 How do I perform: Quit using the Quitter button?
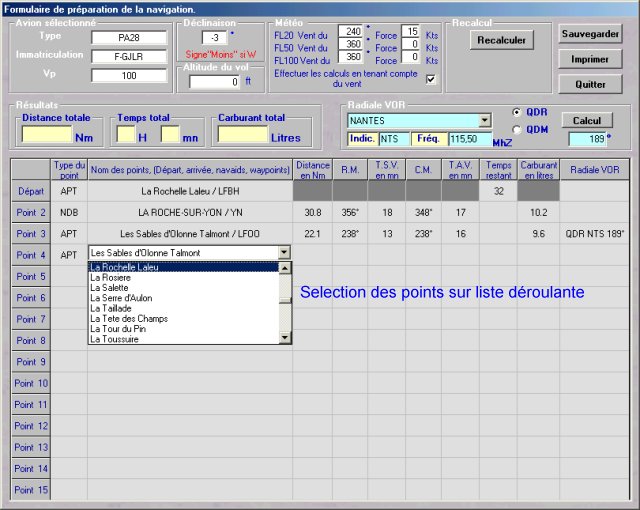coord(590,84)
